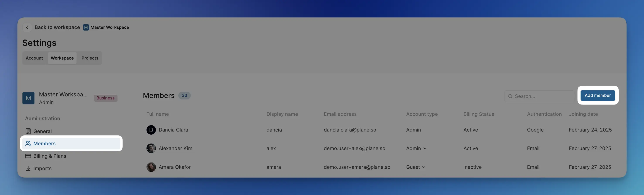Click the Business plan badge
Viewport: 644px width, 195px height.
(x=105, y=98)
